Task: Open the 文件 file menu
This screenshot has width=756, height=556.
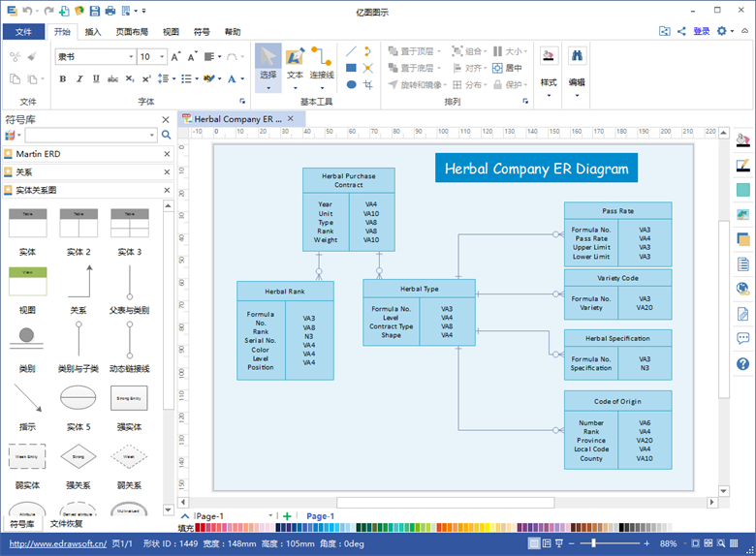Action: [x=23, y=32]
